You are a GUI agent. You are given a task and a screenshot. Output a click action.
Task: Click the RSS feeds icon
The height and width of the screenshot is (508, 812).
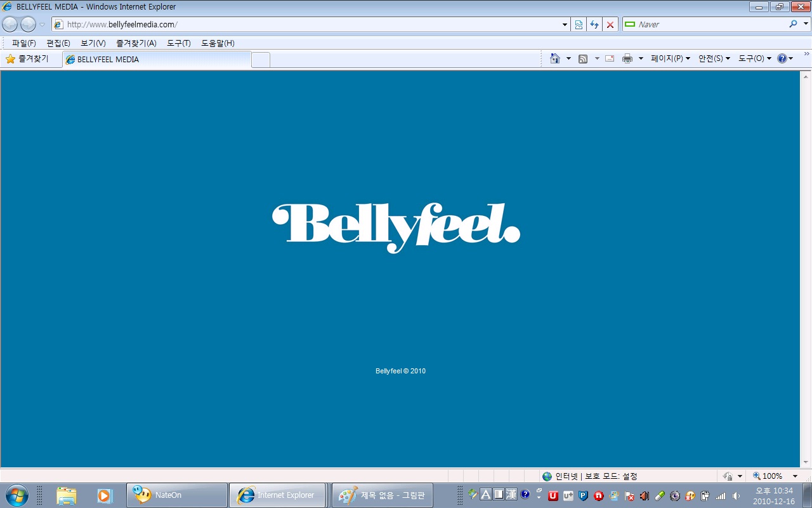click(583, 58)
